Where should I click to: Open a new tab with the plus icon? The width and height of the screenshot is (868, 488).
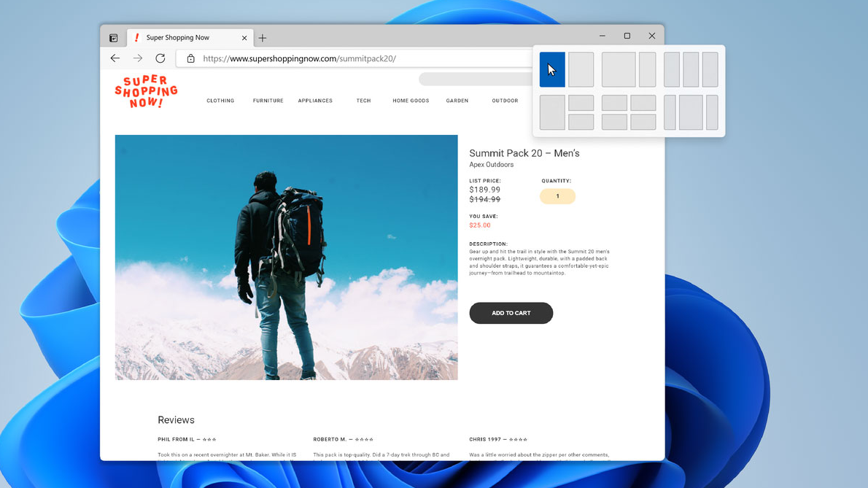(x=262, y=37)
